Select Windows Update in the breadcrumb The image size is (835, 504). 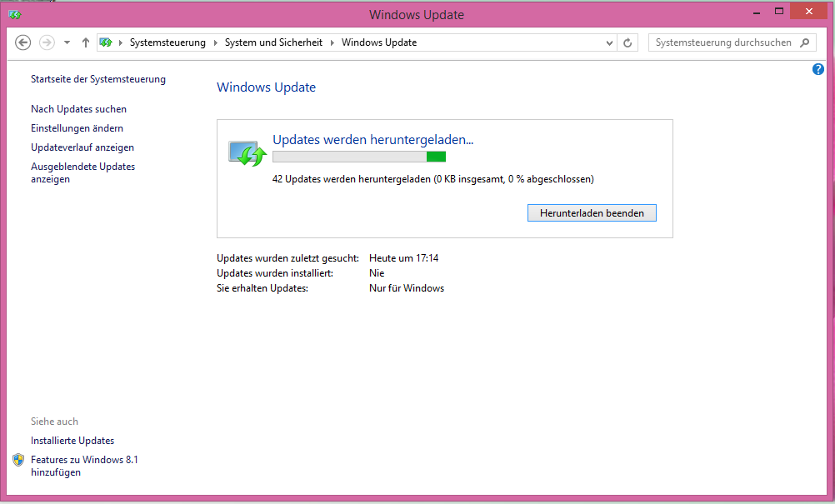[x=379, y=42]
